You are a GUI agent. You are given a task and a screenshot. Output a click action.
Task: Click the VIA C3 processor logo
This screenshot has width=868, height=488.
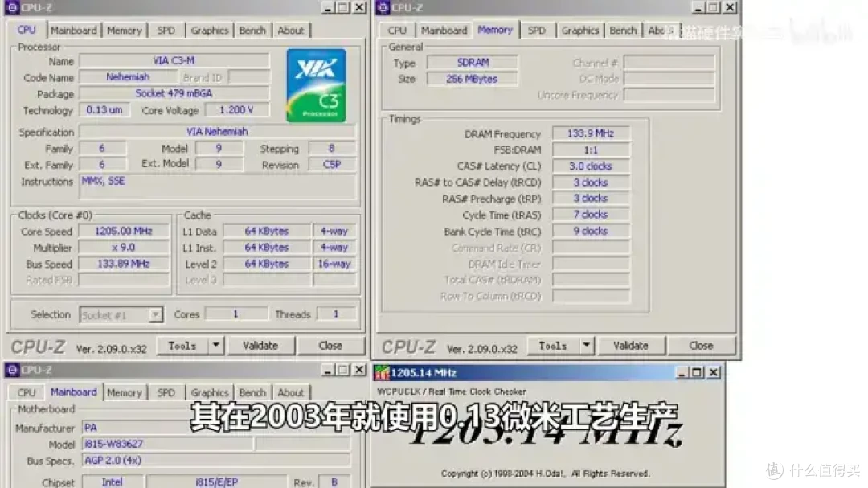[316, 85]
